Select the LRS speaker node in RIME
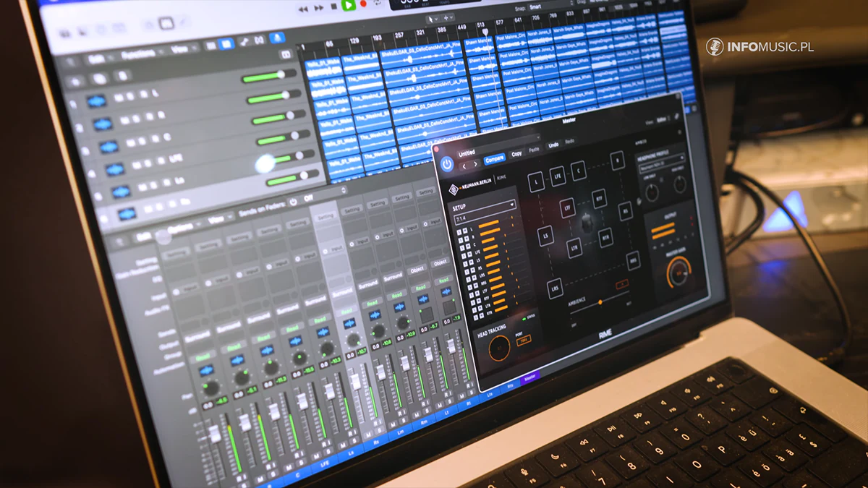The image size is (868, 488). 555,288
